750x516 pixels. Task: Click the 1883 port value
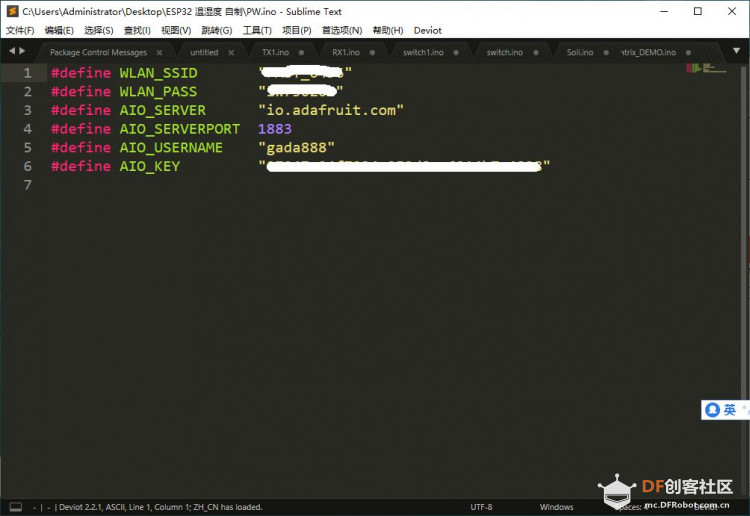click(275, 129)
